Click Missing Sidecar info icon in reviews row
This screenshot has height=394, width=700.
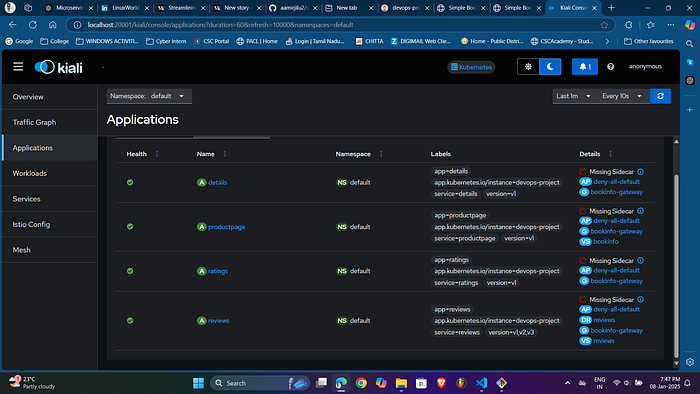tap(641, 299)
